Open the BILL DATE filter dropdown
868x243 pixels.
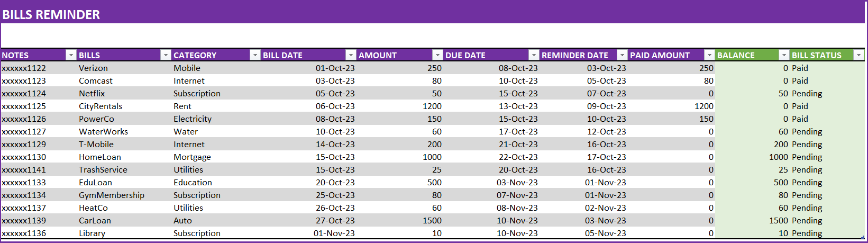coord(351,55)
